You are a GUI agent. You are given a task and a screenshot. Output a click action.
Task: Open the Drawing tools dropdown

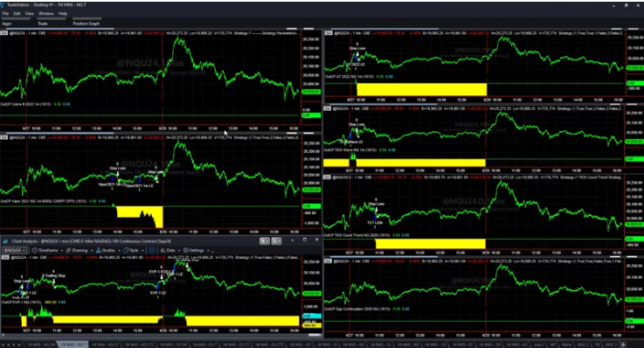click(80, 250)
